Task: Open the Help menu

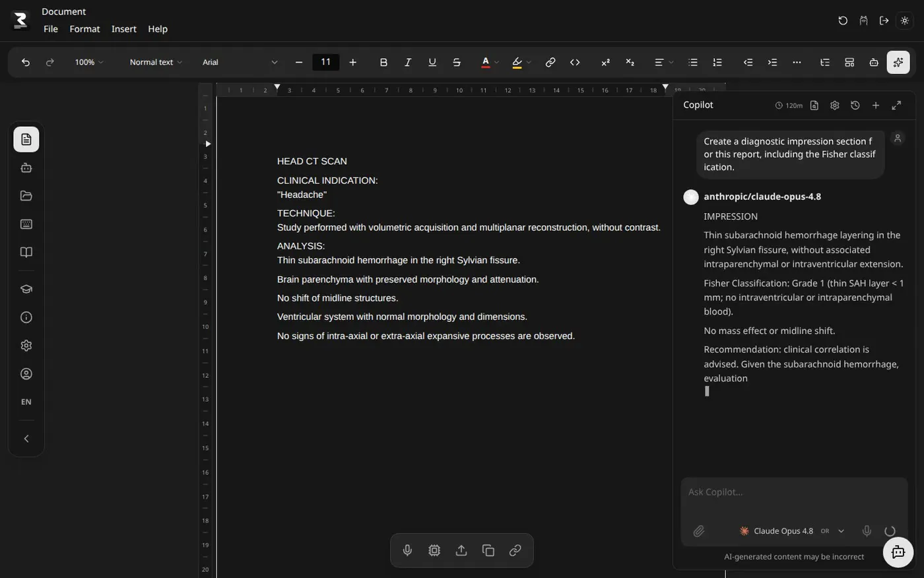Action: tap(158, 29)
